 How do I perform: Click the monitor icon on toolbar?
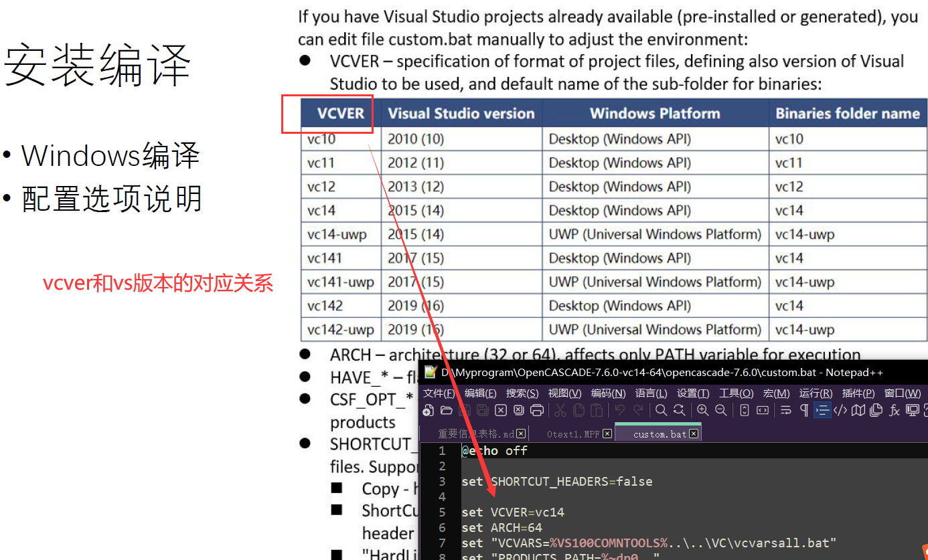point(912,410)
